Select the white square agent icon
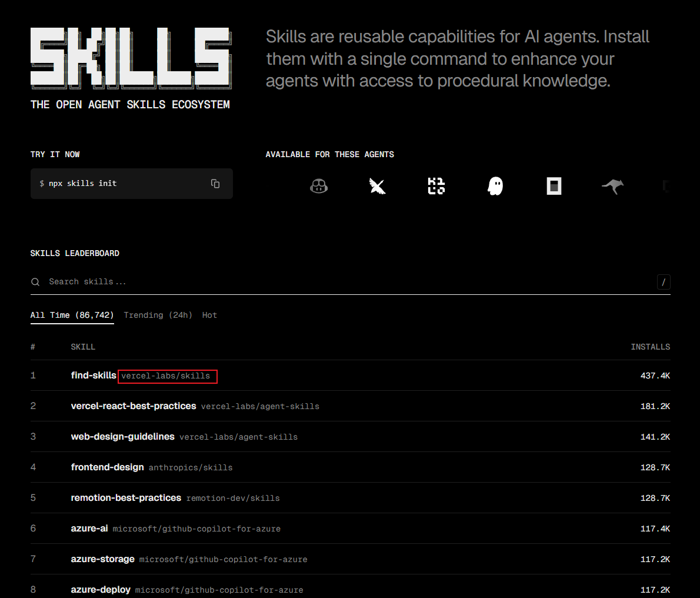 point(554,186)
